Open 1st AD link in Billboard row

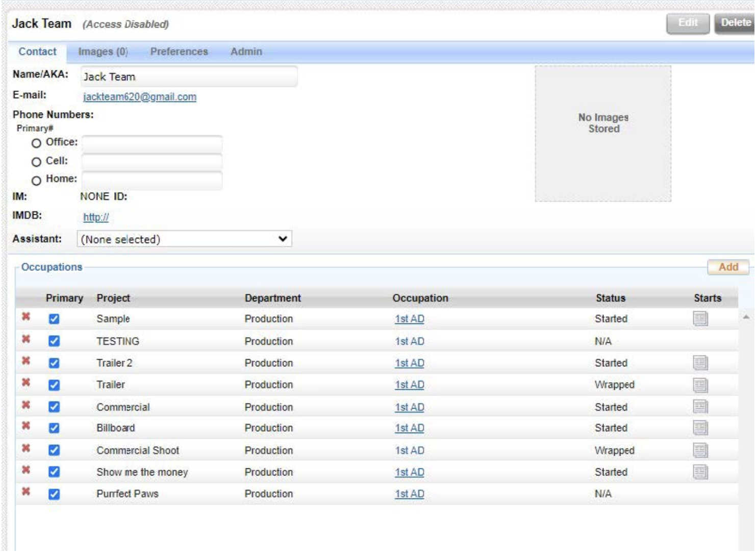pos(410,428)
